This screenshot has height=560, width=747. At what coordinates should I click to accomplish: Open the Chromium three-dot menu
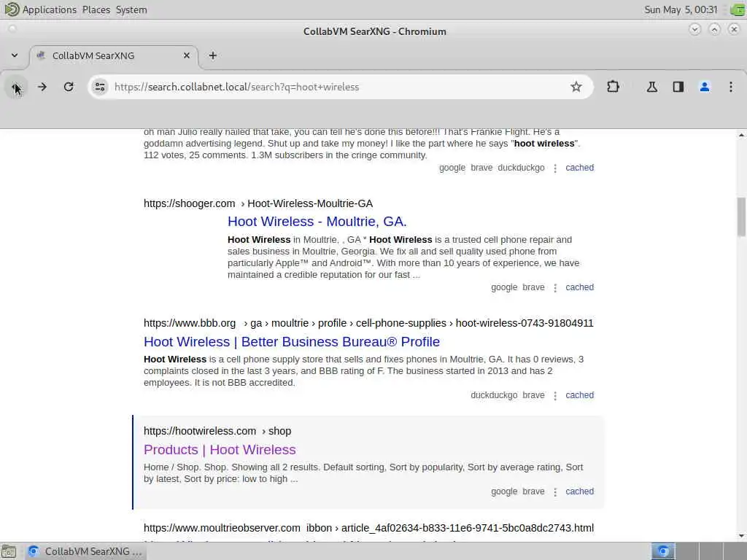point(731,87)
